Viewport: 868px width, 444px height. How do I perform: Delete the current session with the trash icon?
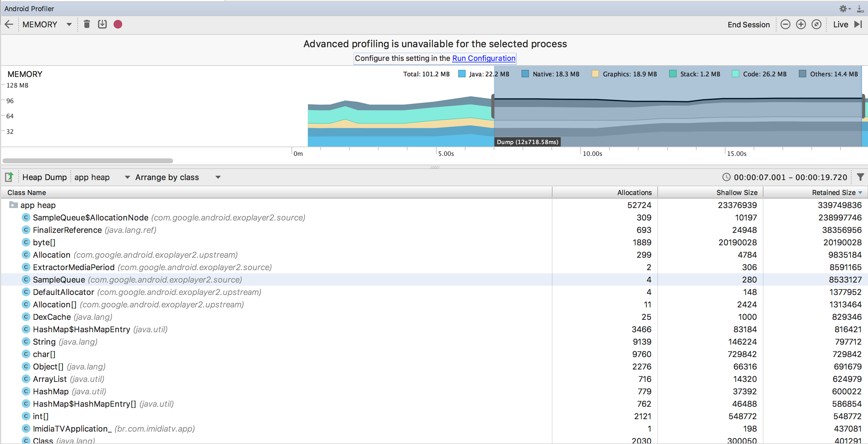(x=87, y=24)
